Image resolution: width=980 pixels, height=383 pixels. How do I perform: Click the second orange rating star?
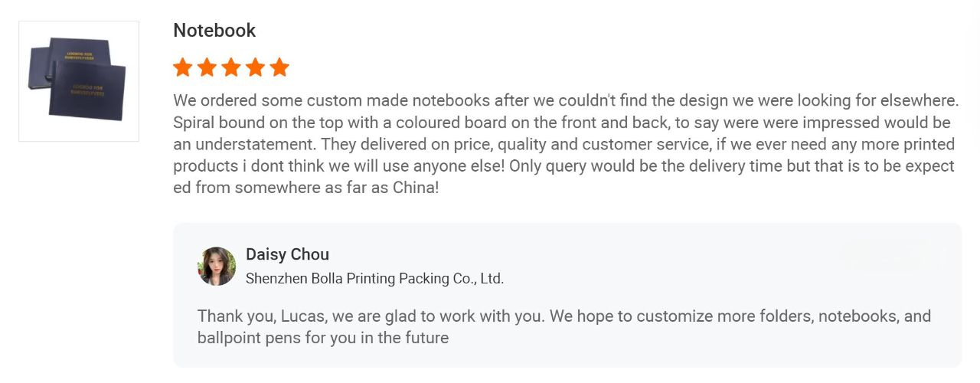click(x=207, y=67)
